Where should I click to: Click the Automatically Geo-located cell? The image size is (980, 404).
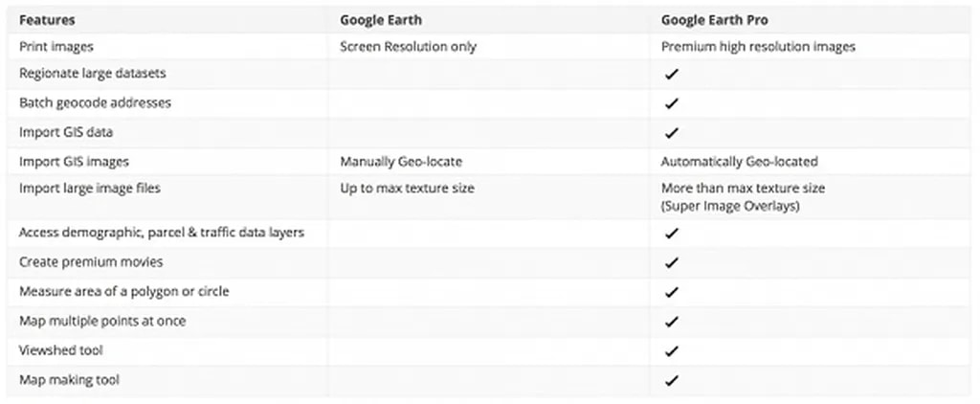click(739, 162)
